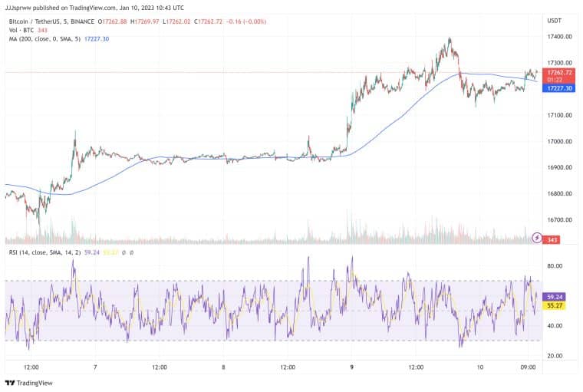Click the red 17262.72 current price label on the axis
This screenshot has height=392, width=583.
(558, 72)
